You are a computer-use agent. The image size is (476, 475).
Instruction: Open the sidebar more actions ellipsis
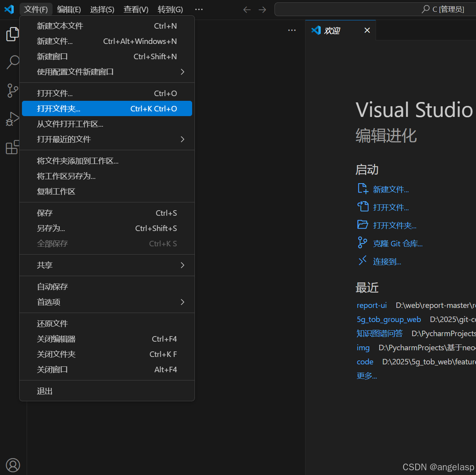(x=292, y=30)
